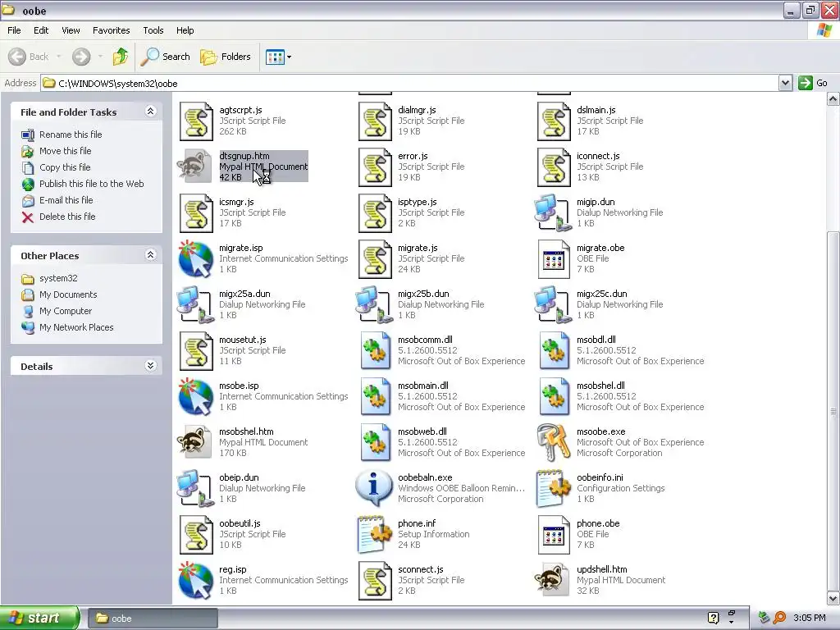Click Copy this file
The image size is (840, 630).
[56, 167]
